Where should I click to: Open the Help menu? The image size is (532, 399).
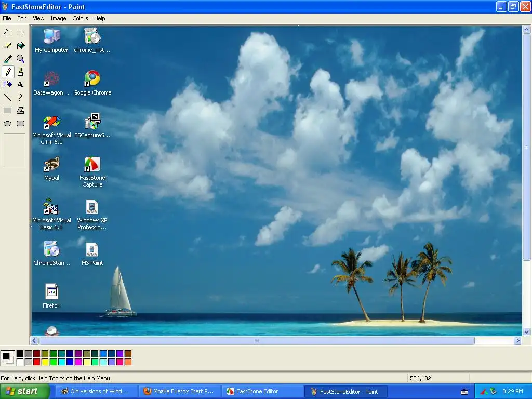point(99,18)
